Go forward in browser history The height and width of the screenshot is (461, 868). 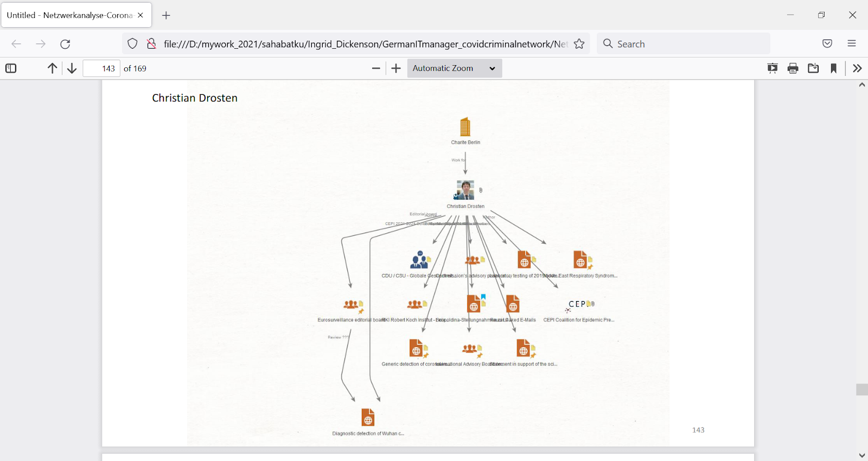(41, 44)
